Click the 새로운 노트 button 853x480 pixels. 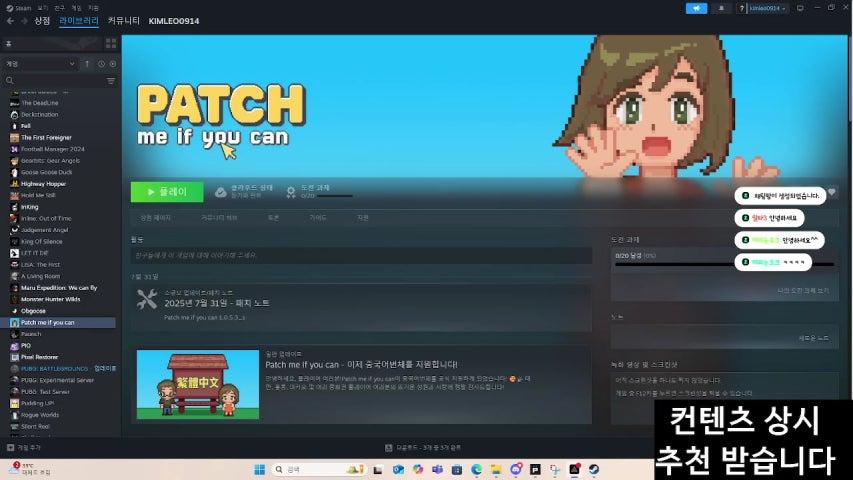tap(814, 338)
